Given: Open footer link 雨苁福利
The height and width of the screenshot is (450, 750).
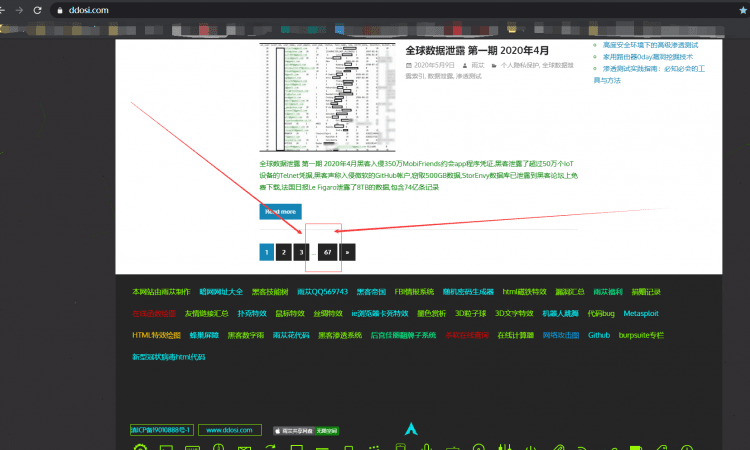Looking at the screenshot, I should point(608,292).
